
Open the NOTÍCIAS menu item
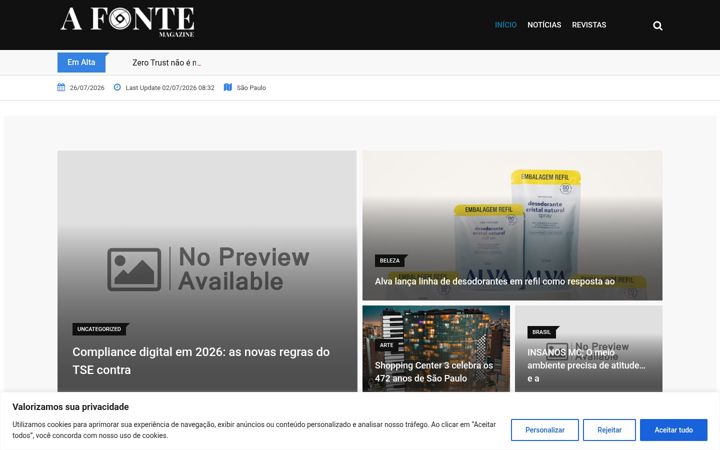tap(544, 25)
